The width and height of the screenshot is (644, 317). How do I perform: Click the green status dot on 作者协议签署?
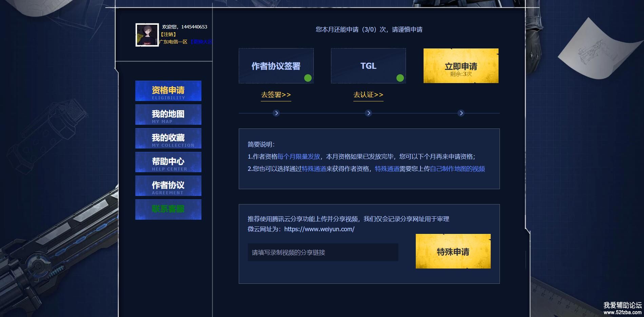click(308, 78)
